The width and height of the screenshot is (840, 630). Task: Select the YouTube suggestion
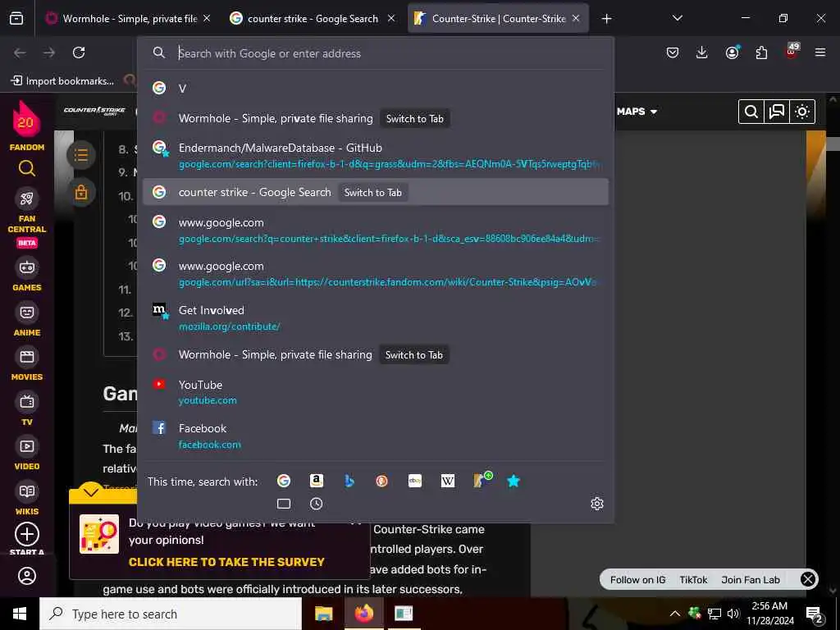(375, 392)
